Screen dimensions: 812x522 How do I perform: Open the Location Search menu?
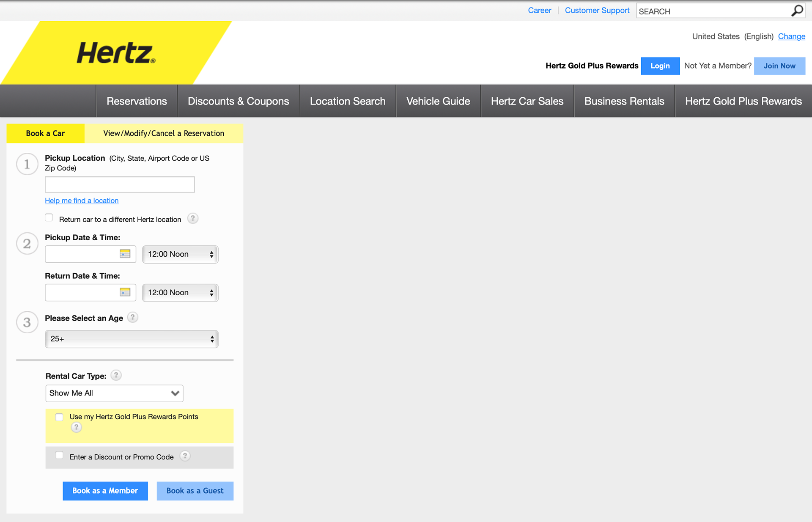348,101
